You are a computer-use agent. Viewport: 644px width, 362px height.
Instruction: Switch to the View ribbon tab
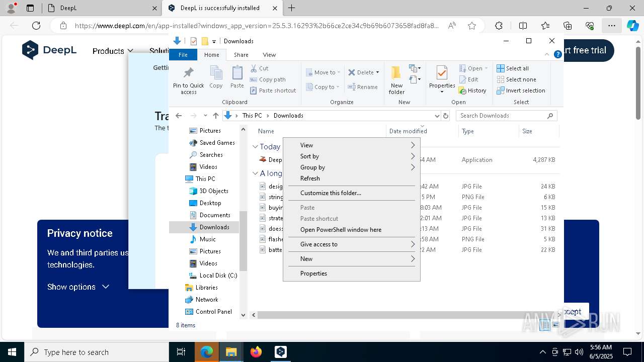click(269, 55)
